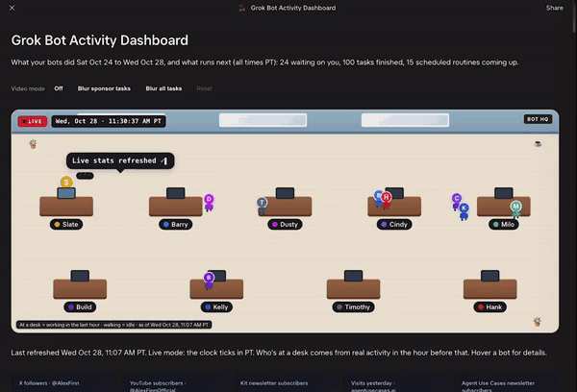
Task: Enable Blur sponsor tasks mode
Action: [x=104, y=88]
